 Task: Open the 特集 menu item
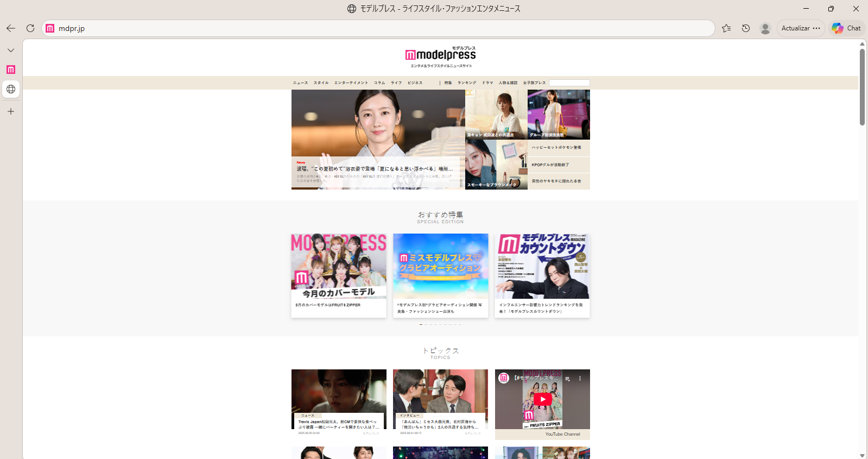448,83
